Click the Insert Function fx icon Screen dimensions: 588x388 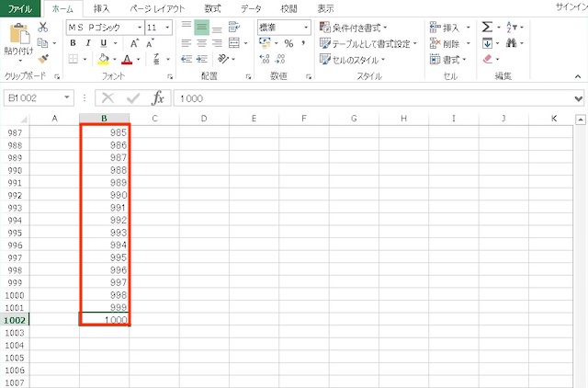pyautogui.click(x=158, y=97)
